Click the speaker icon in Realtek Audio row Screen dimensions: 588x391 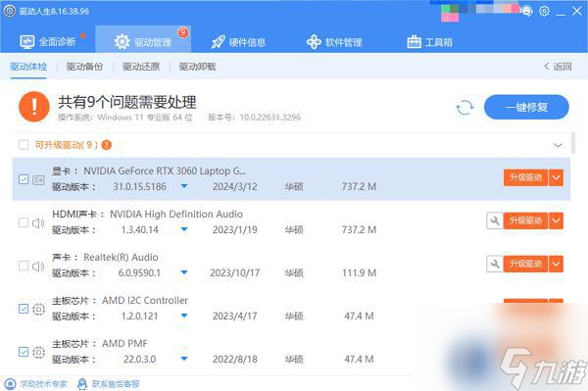coord(38,267)
